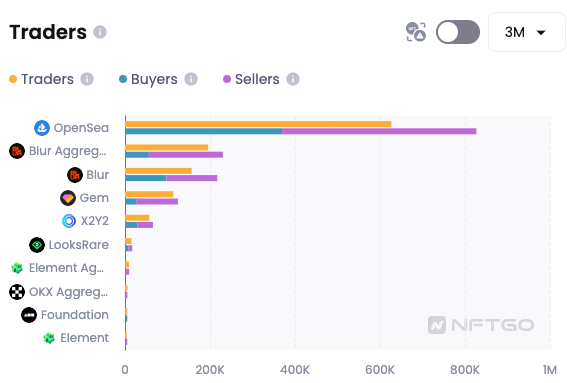Screen dimensions: 567x383
Task: Click the Gem purple sellers bar segment
Action: click(x=157, y=201)
